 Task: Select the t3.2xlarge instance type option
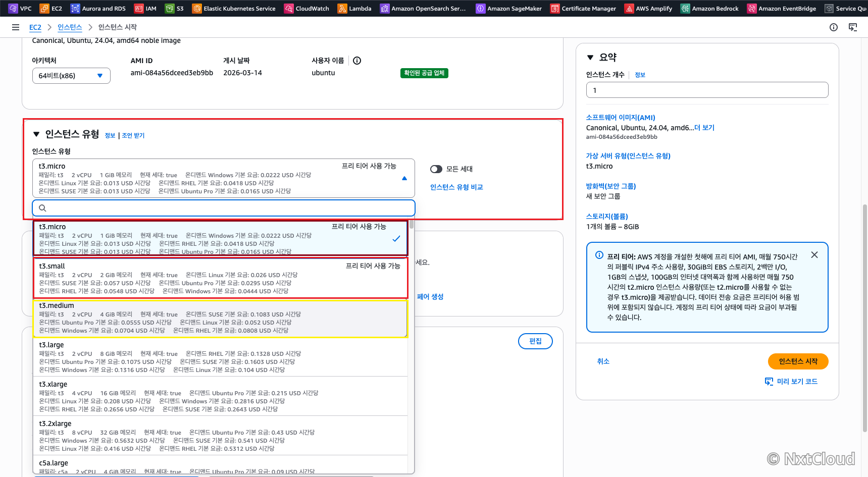tap(221, 436)
